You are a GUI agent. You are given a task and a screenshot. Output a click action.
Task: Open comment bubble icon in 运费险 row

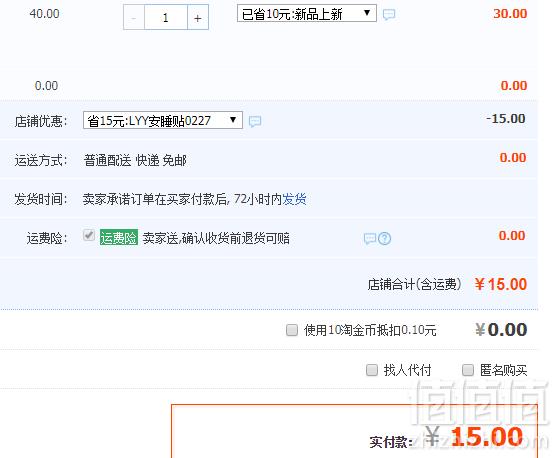(370, 238)
